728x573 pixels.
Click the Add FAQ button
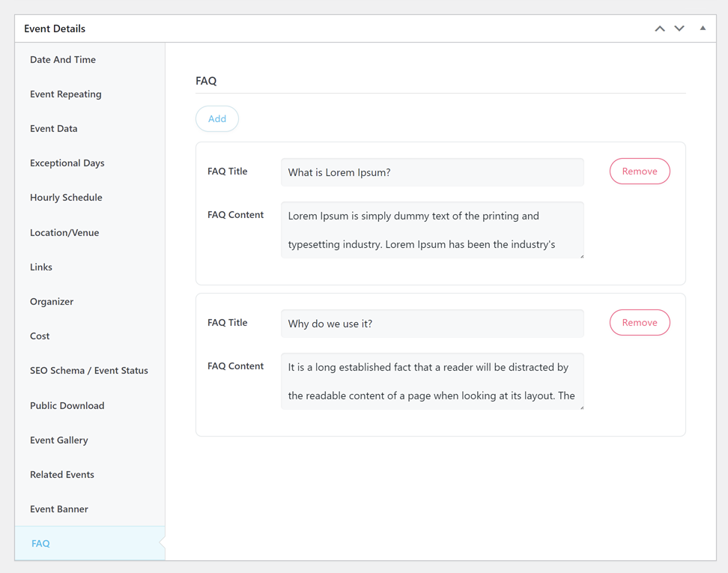[x=217, y=119]
